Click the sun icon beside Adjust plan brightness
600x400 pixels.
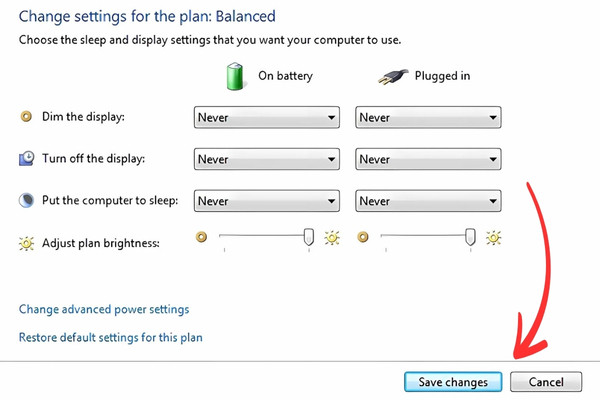[27, 242]
